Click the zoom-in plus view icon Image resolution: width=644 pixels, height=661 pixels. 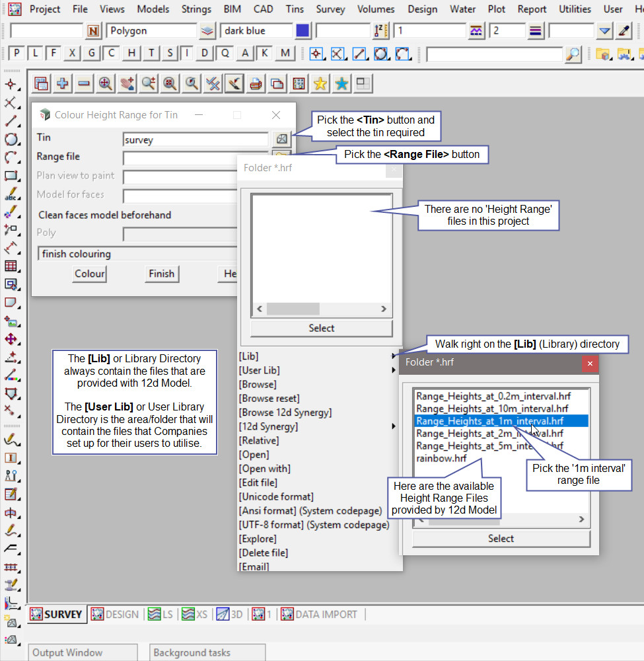pos(63,83)
